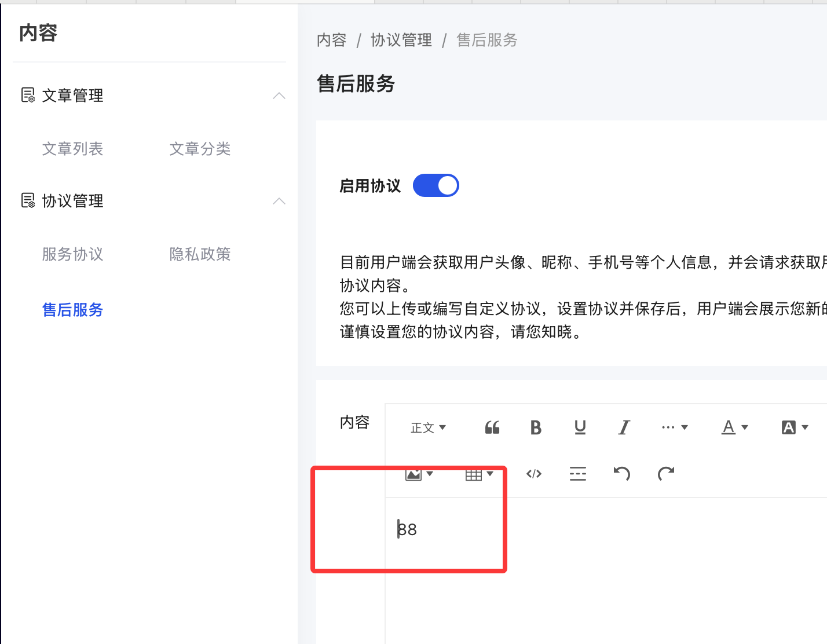Collapse the 文章管理 menu section
This screenshot has height=644, width=827.
pos(279,96)
